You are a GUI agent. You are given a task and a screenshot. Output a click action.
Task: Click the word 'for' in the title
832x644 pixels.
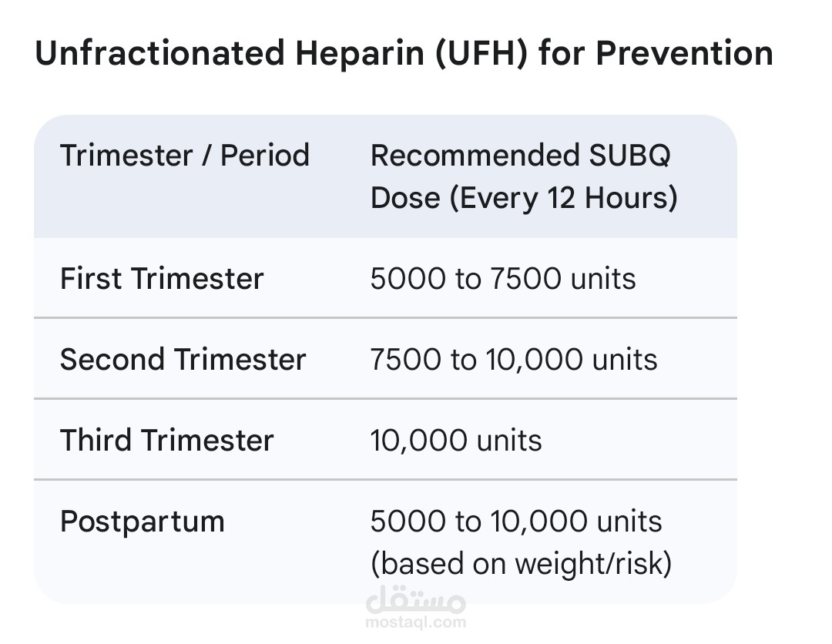[x=562, y=53]
